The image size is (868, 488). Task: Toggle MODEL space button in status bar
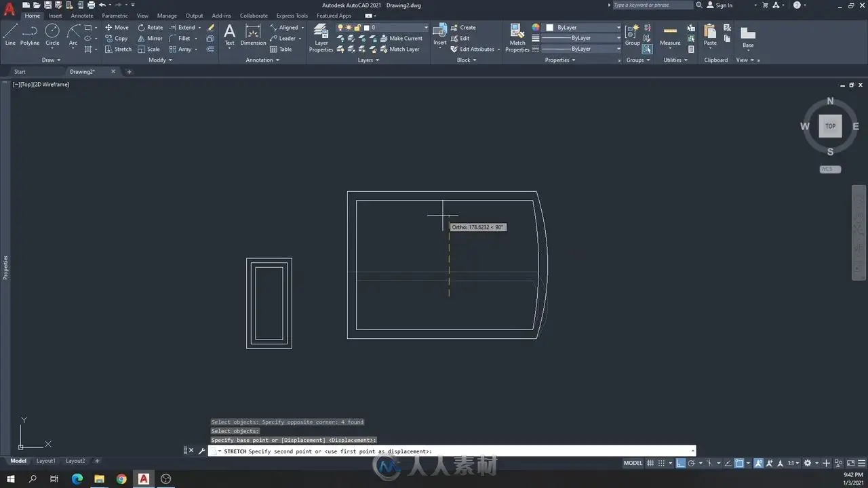633,464
